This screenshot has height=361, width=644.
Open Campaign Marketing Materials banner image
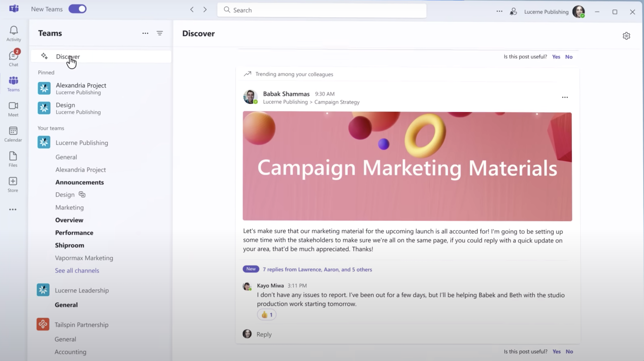[x=407, y=166]
